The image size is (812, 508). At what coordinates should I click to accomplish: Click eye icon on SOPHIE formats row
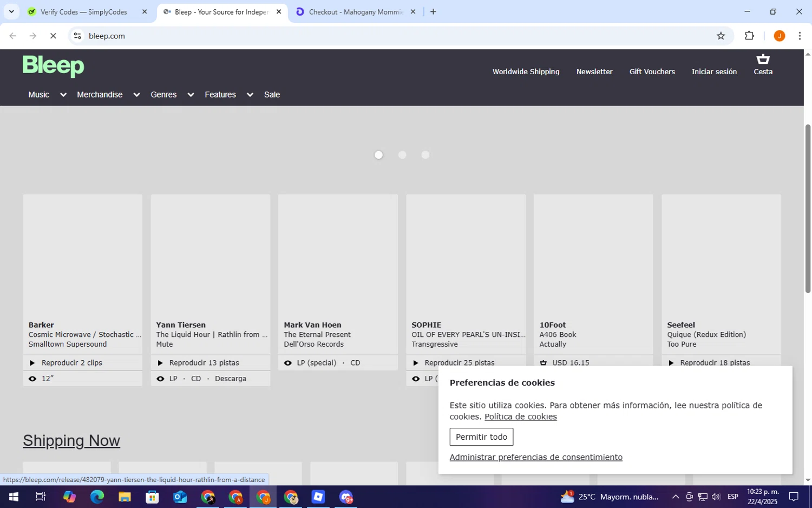(415, 379)
